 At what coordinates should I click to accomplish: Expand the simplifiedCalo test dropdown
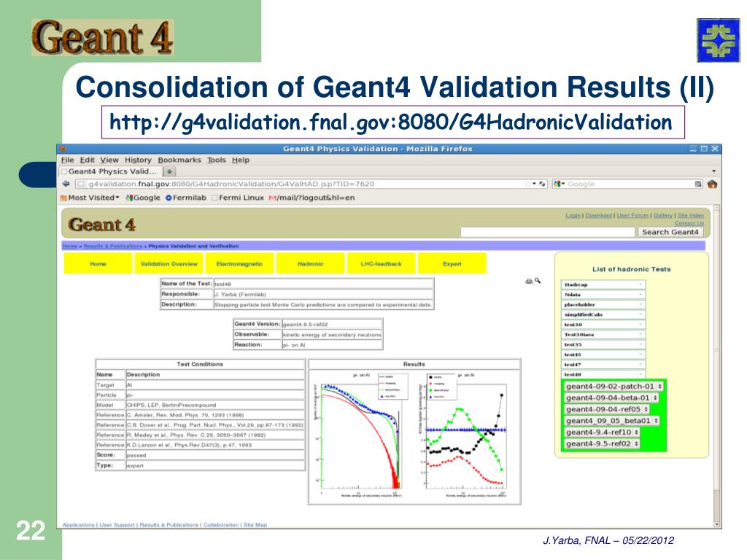603,314
